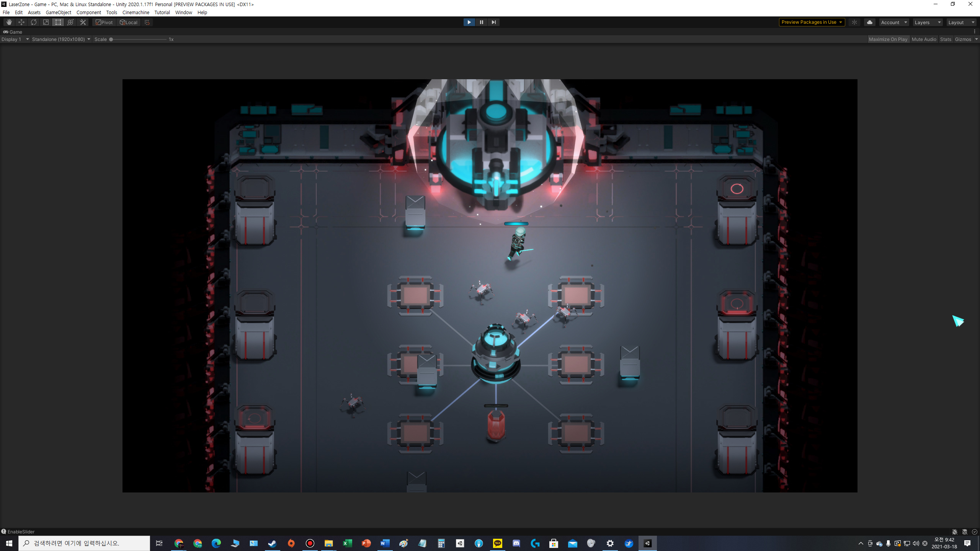Open the Cinemachine menu
Screen dimensions: 980x551
(x=136, y=12)
